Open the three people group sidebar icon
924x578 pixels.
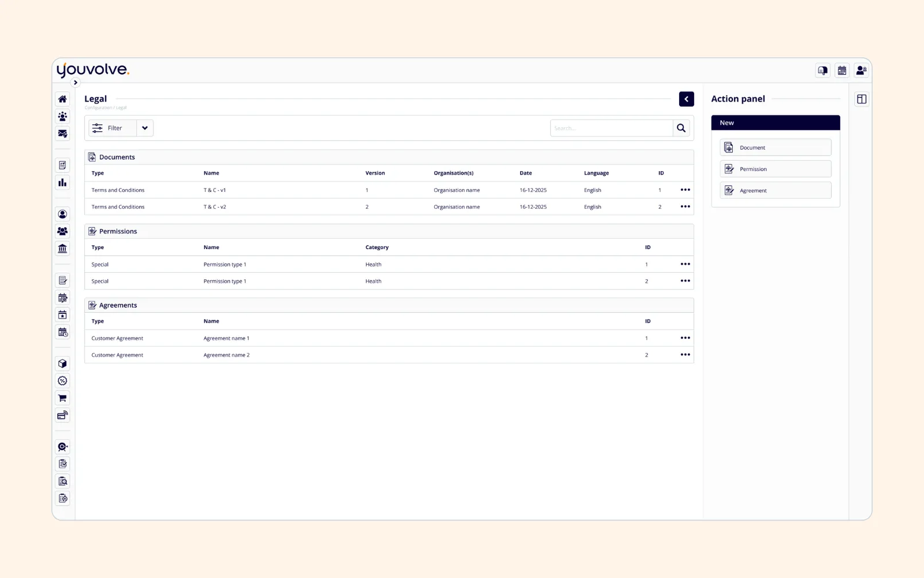(62, 231)
